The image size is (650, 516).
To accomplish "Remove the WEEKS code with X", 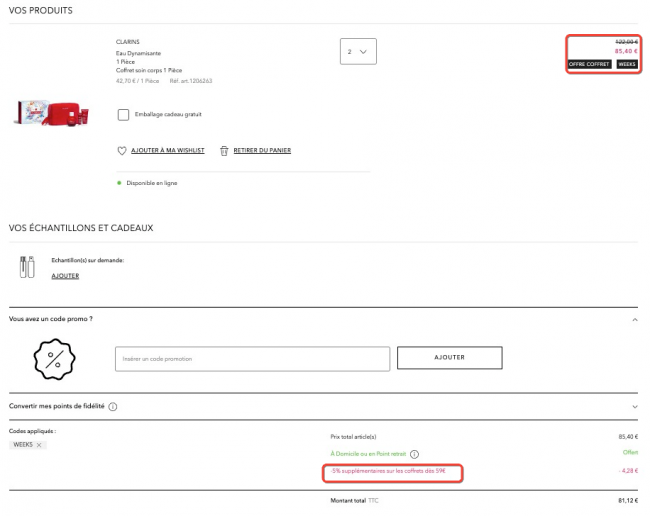I will (39, 445).
